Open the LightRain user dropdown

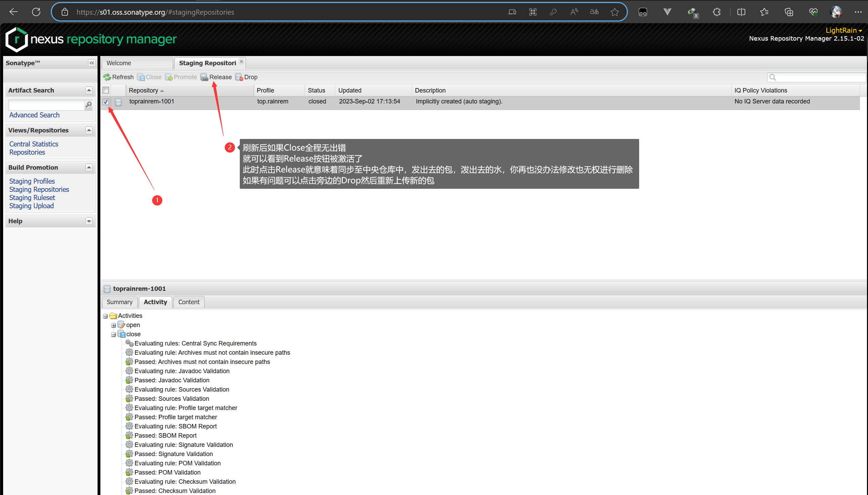[x=843, y=30]
